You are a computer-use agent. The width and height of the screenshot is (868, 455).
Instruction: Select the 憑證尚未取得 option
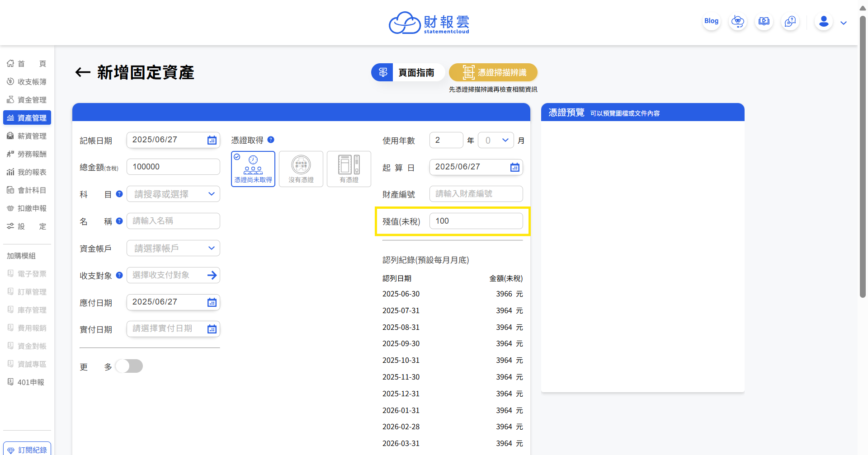tap(253, 169)
